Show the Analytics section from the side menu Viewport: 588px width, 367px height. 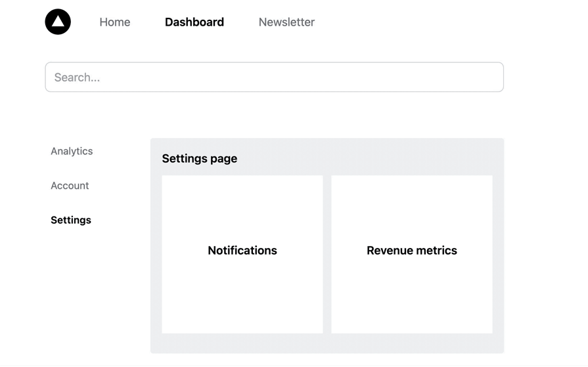[72, 151]
